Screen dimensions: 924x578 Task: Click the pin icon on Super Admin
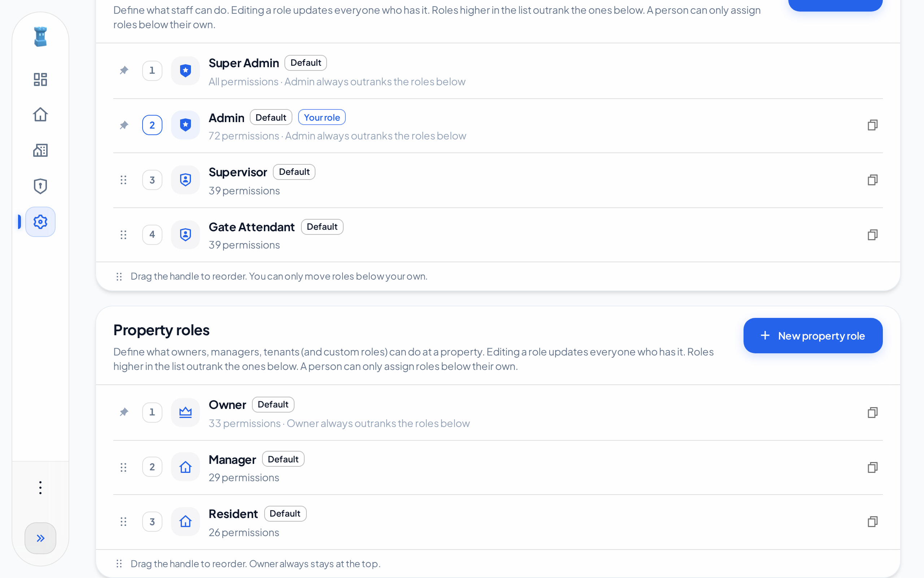[x=124, y=70]
